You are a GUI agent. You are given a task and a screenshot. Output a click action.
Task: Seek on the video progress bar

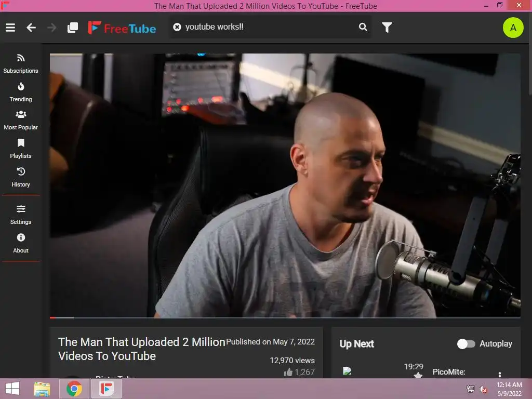pyautogui.click(x=285, y=317)
